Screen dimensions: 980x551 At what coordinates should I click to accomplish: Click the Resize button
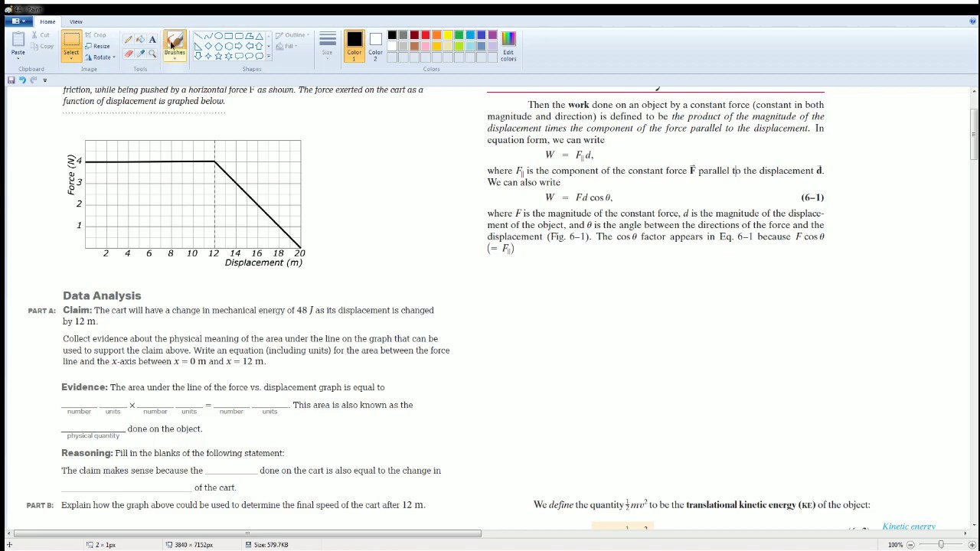(x=98, y=46)
